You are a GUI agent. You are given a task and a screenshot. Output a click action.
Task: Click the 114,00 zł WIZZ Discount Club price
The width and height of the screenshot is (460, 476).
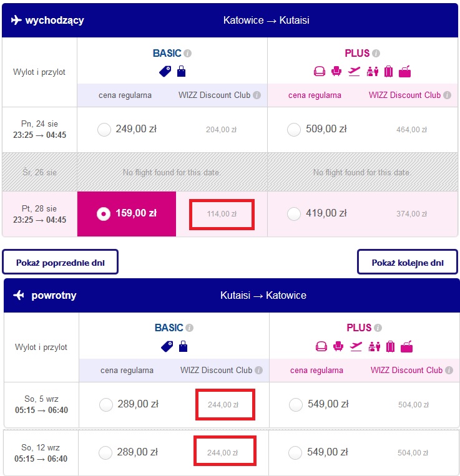[x=222, y=214]
